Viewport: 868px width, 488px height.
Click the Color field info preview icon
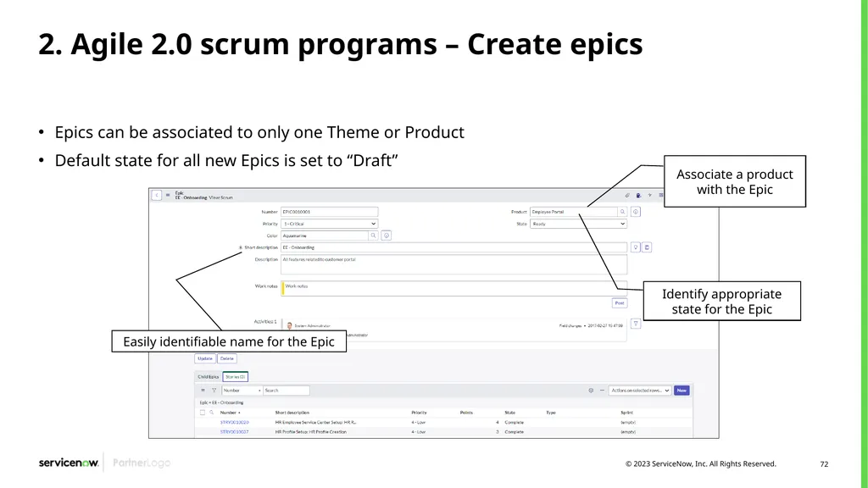[387, 236]
